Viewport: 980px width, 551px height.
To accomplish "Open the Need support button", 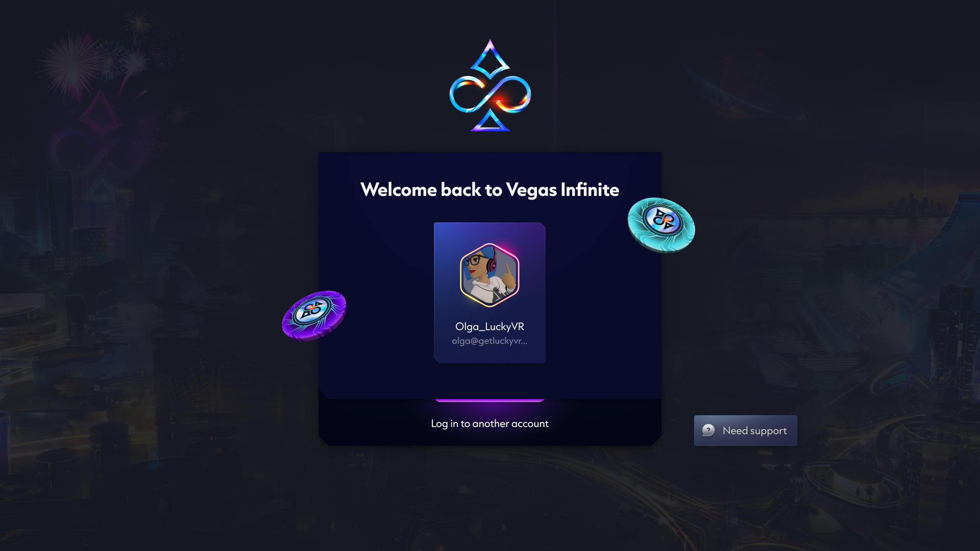I will pos(745,431).
